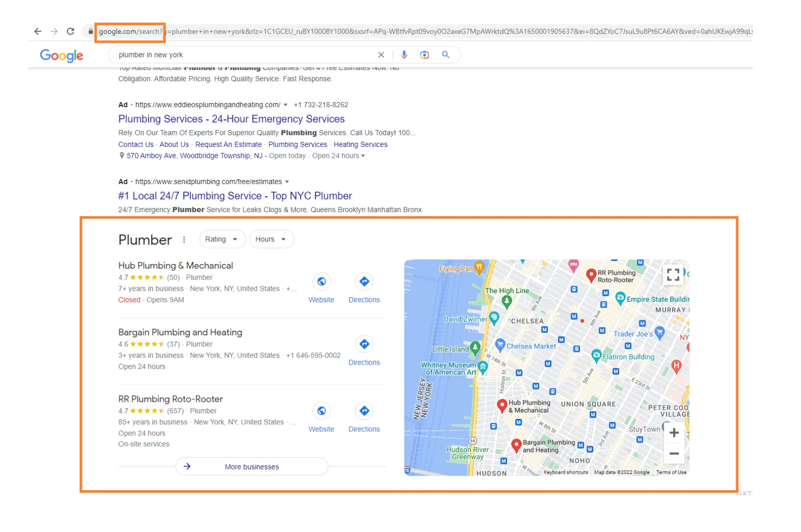Viewport: 801px width, 532px height.
Task: Start voice search with microphone icon
Action: click(x=404, y=55)
